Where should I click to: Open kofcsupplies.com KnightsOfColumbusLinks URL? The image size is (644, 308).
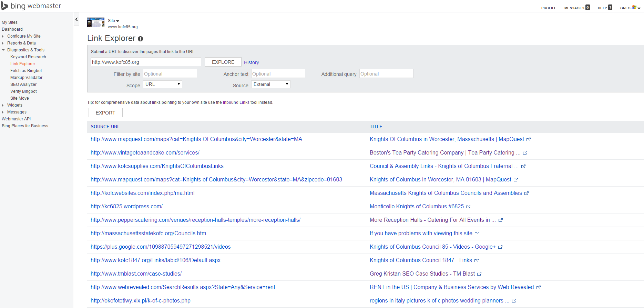(x=157, y=166)
